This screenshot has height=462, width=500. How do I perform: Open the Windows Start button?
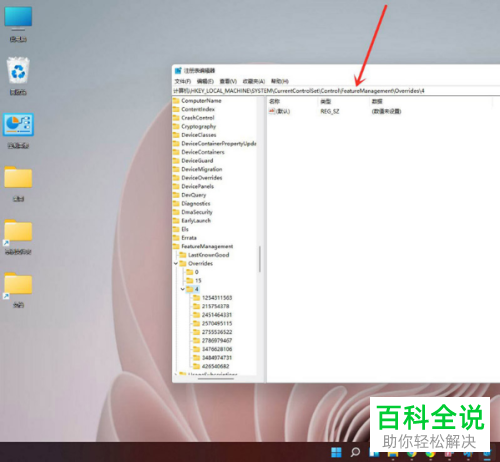click(336, 452)
